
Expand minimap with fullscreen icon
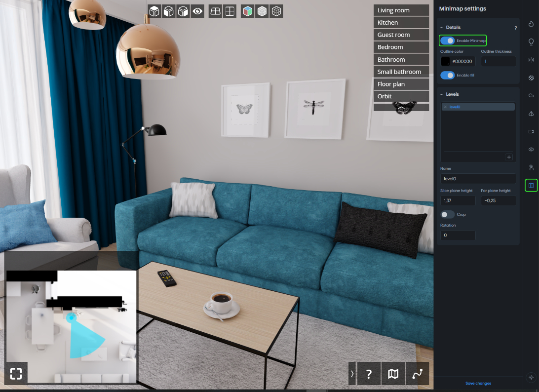coord(16,373)
